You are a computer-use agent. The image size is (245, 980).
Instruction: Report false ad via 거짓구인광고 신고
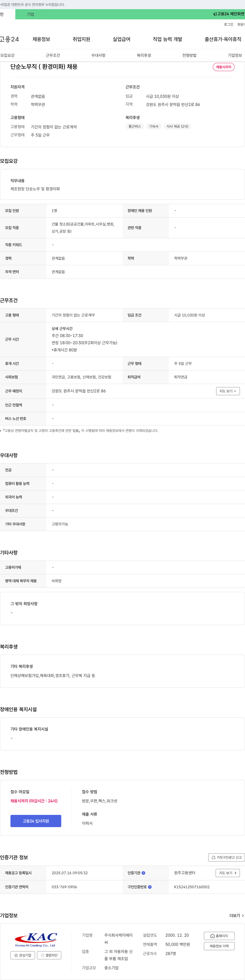[x=226, y=857]
